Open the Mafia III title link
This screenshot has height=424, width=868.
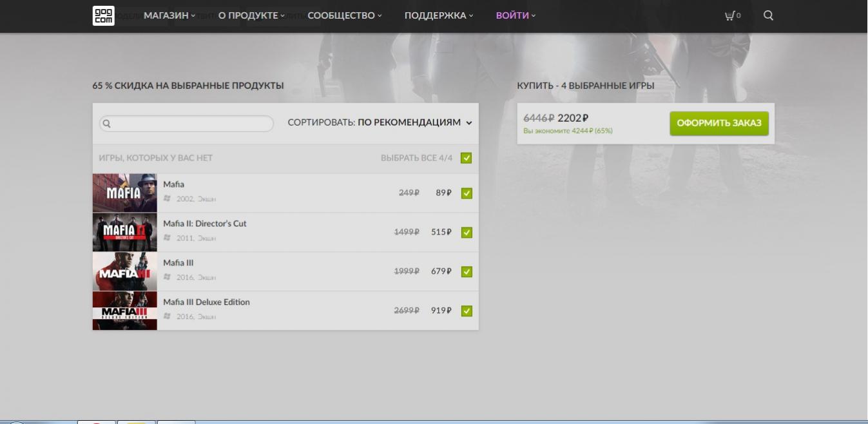click(x=178, y=263)
